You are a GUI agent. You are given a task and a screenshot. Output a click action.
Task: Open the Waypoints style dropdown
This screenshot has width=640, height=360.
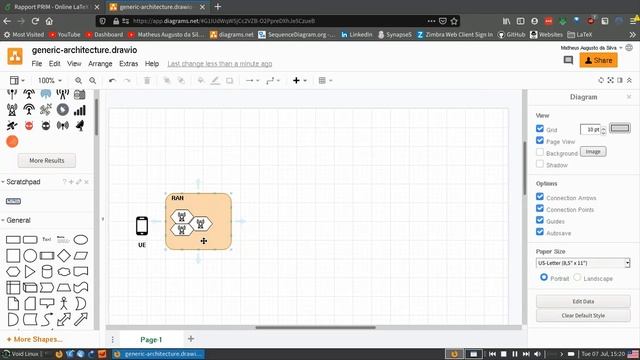273,81
